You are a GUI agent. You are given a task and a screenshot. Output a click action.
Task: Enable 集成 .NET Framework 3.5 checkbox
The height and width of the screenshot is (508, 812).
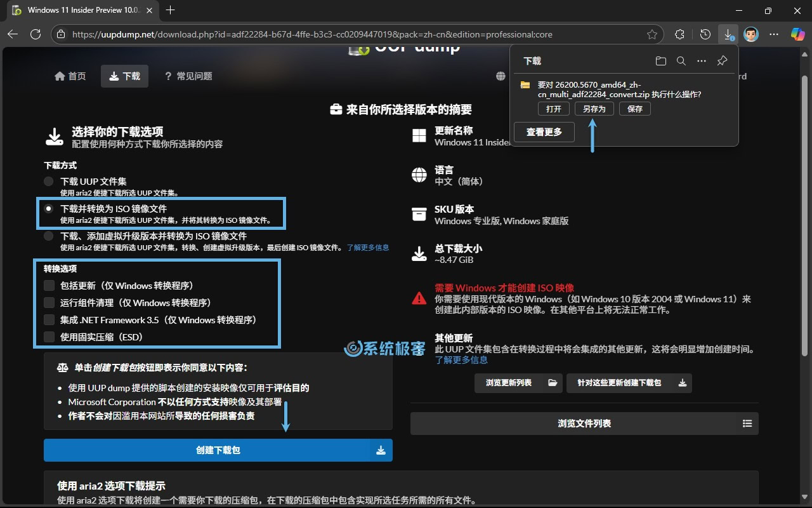(49, 320)
